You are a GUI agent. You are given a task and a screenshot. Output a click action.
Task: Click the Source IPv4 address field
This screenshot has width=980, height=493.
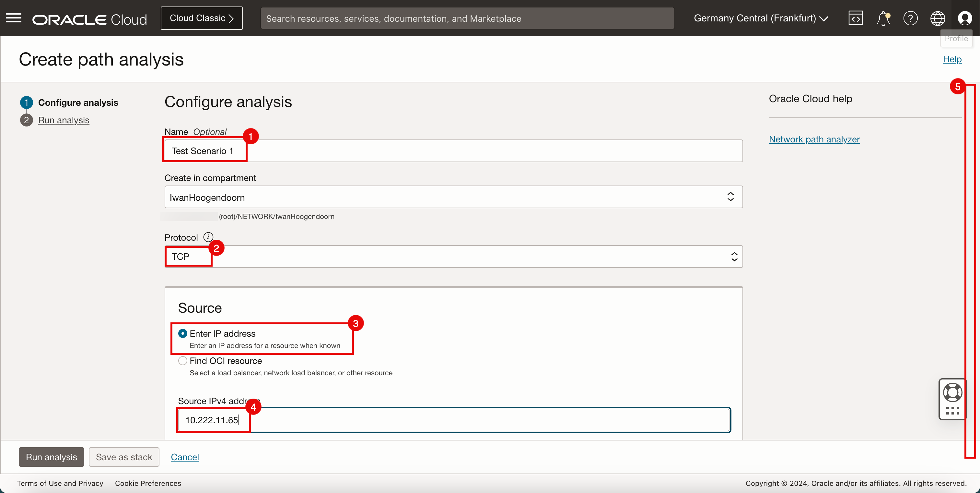point(453,420)
